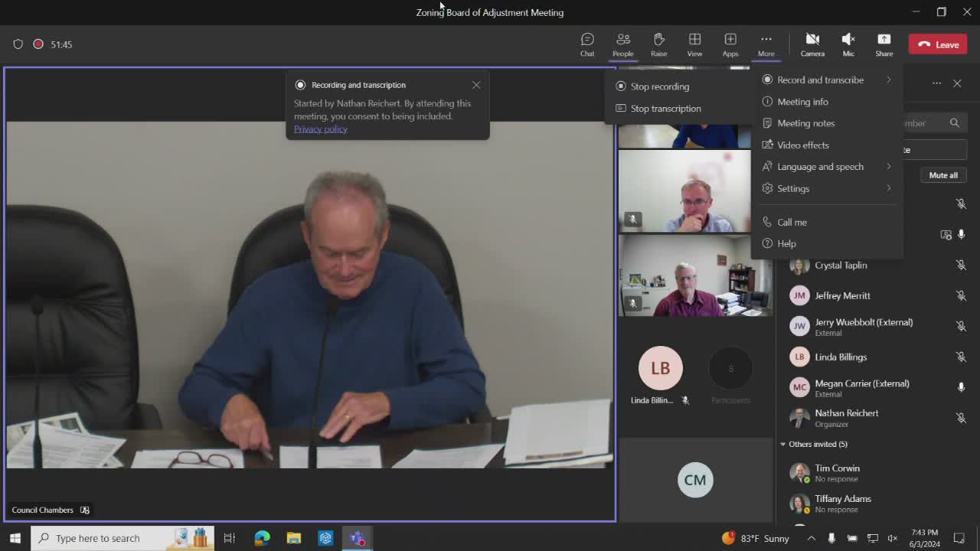
Task: Leave the meeting
Action: click(x=938, y=44)
